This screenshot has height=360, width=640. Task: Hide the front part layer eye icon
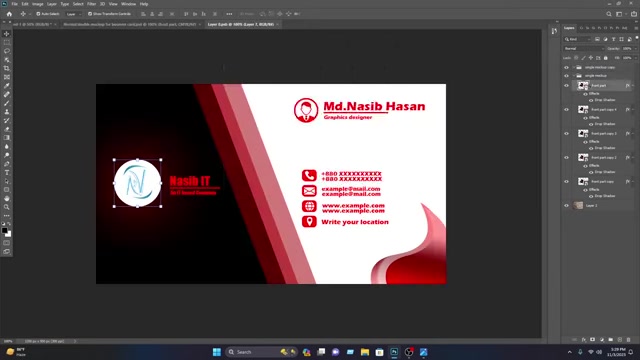pos(566,86)
